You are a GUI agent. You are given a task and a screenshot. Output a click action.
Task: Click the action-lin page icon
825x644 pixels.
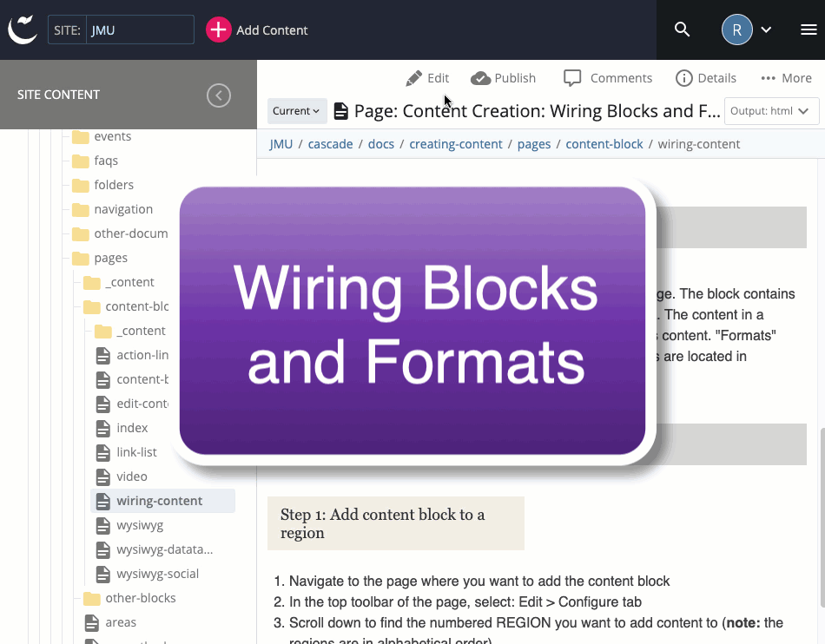(103, 355)
